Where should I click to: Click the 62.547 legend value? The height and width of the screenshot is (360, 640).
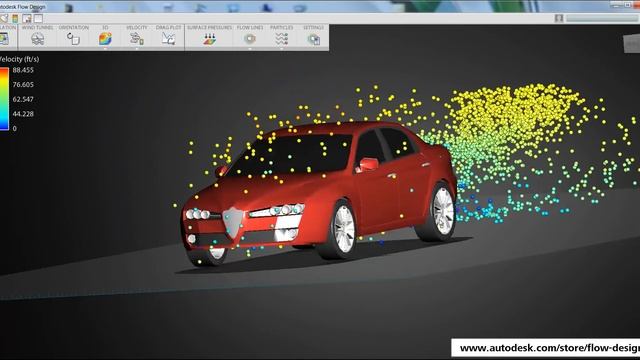coord(23,99)
